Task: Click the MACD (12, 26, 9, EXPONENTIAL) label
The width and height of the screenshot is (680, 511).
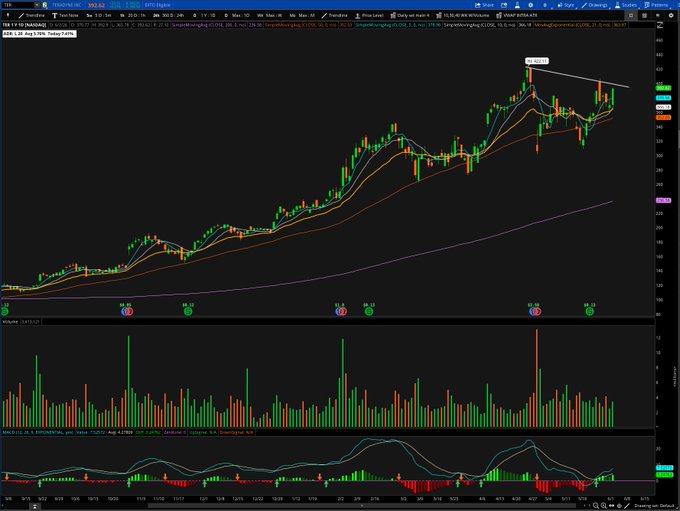Action: pos(38,432)
